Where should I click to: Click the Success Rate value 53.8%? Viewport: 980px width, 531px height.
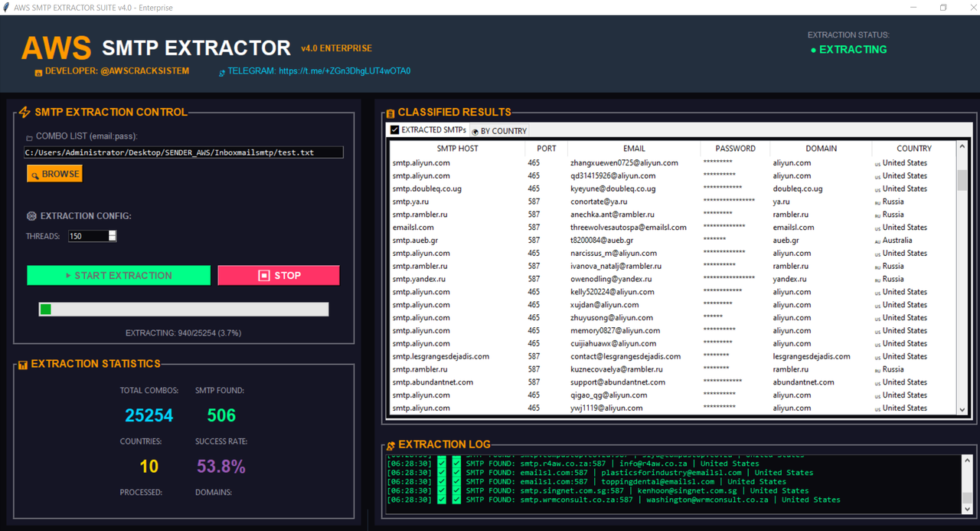point(221,466)
